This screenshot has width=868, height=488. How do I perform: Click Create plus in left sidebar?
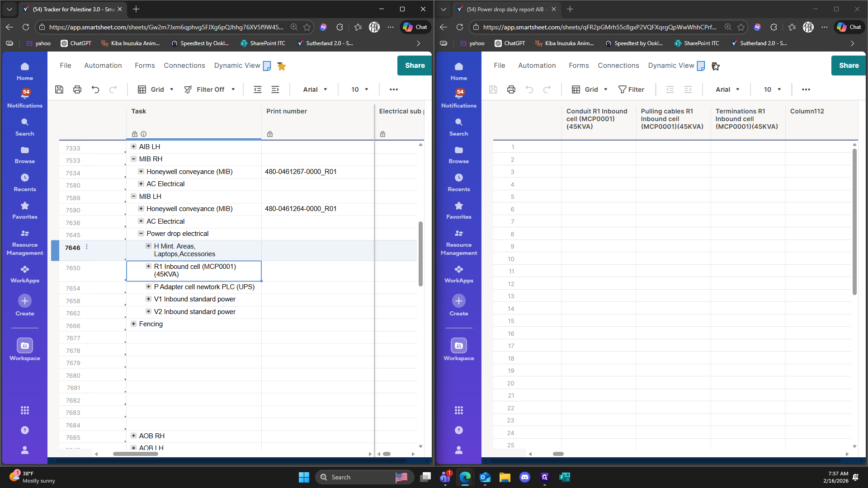click(25, 301)
